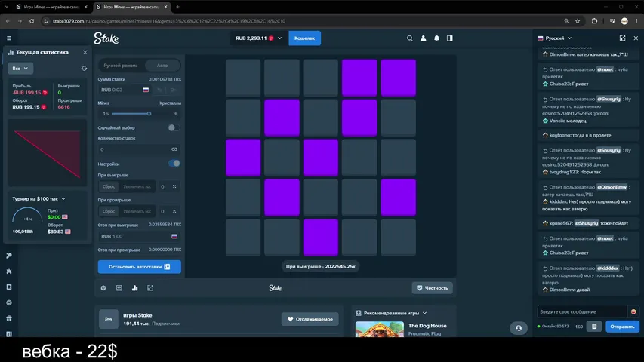
Task: Click the emoji picker in chat
Action: pyautogui.click(x=633, y=312)
